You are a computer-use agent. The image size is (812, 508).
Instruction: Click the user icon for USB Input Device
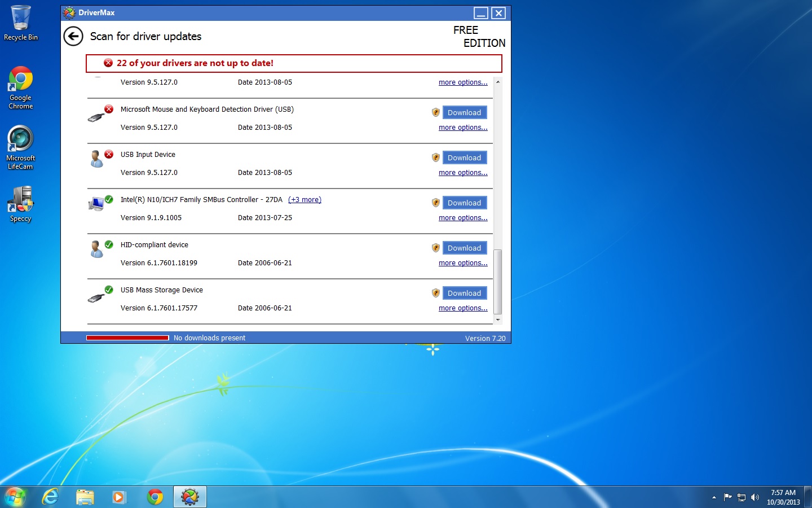click(96, 159)
